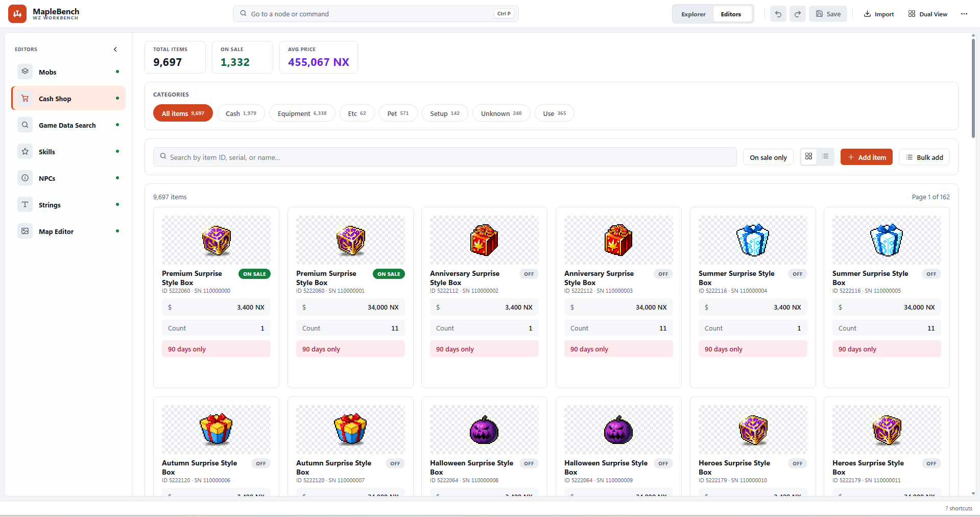
Task: Edit Count field of SN 110000001
Action: (350, 328)
